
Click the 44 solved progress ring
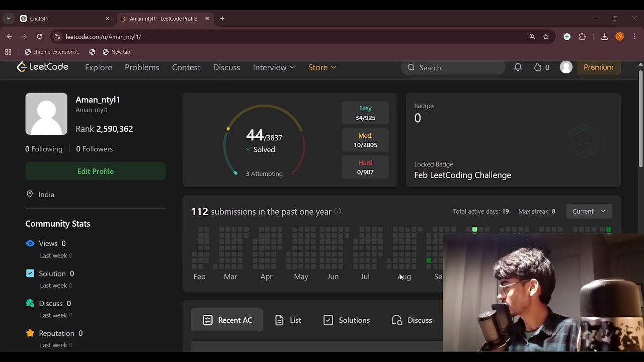264,141
